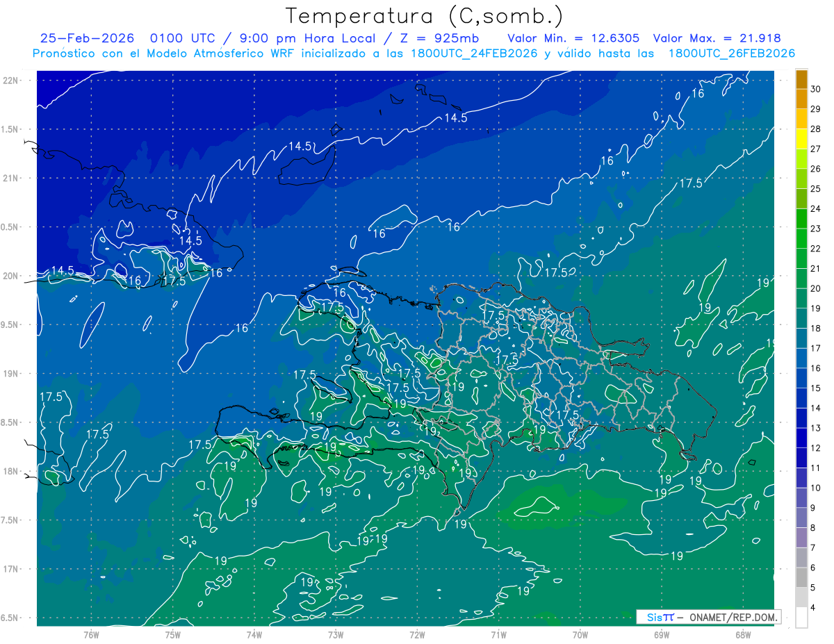
Task: Click the 'Valor Min. = 12.6305' text
Action: point(574,39)
